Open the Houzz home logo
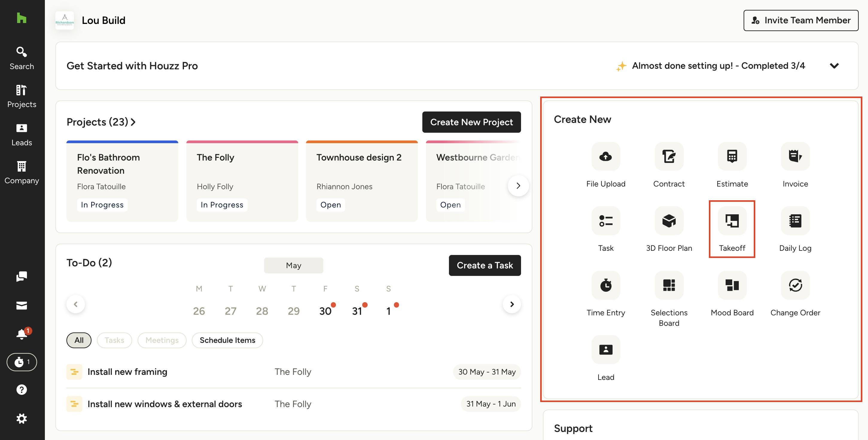This screenshot has width=868, height=440. [22, 18]
